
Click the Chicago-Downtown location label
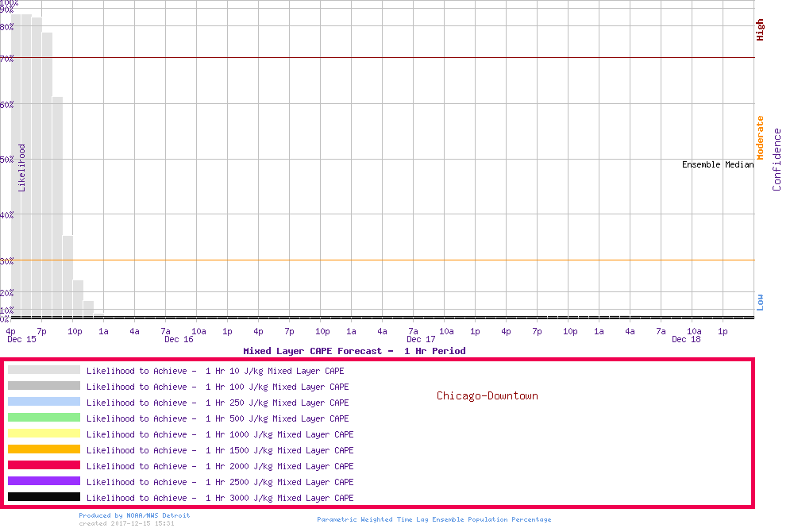click(487, 395)
